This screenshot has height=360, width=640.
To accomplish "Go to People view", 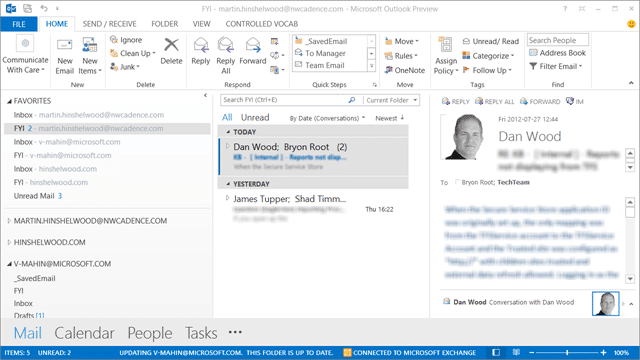I will 149,333.
